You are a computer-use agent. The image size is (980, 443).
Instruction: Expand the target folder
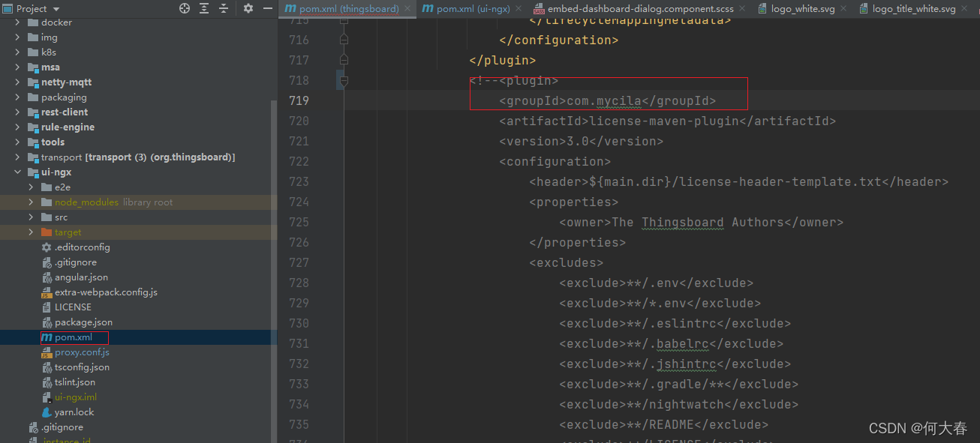31,232
